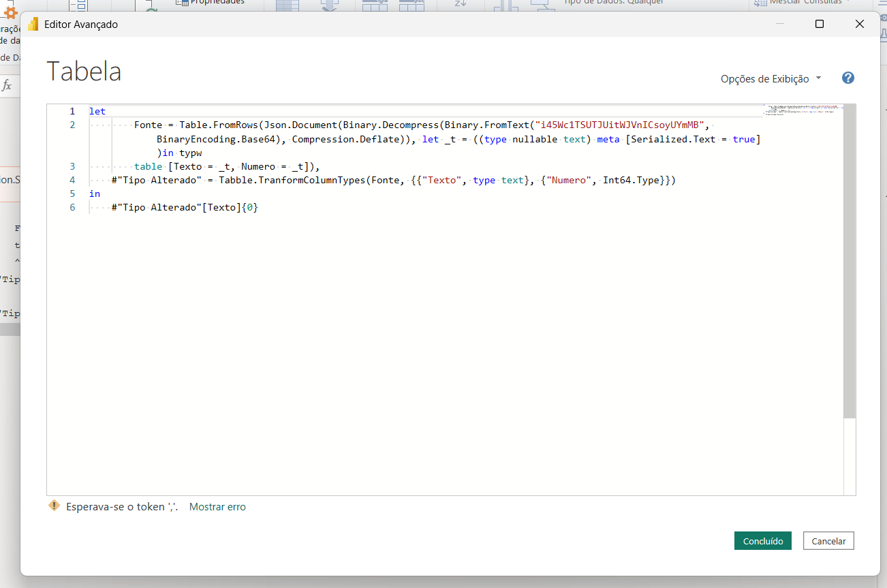Viewport: 887px width, 588px height.
Task: Click '#"Tipo Alterado"[Texto]{0}' on line 6
Action: (x=185, y=207)
